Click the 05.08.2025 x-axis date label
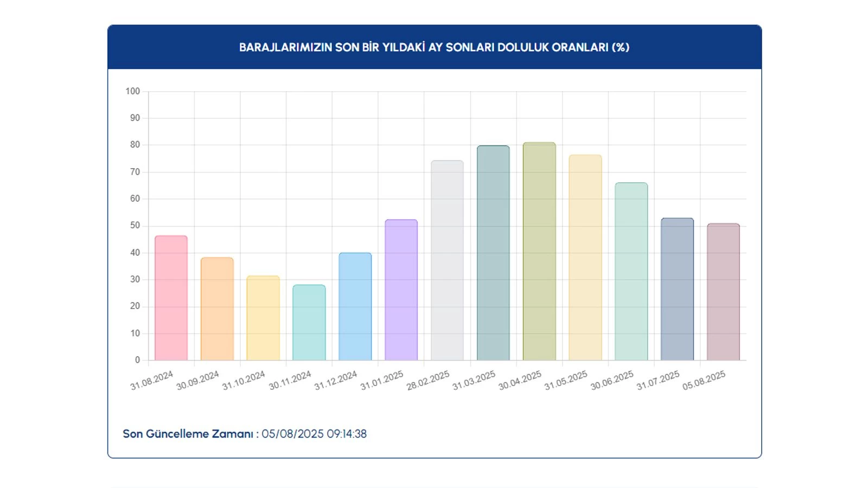The width and height of the screenshot is (868, 488). [x=704, y=380]
